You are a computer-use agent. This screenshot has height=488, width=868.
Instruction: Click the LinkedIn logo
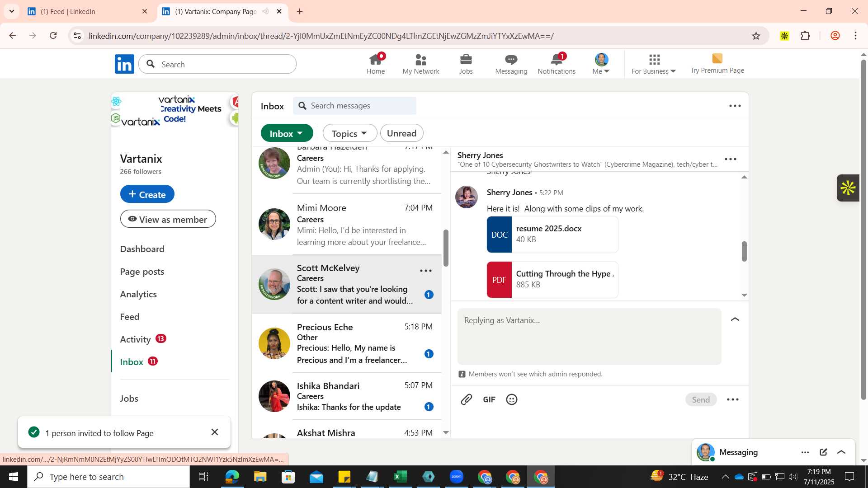click(124, 64)
